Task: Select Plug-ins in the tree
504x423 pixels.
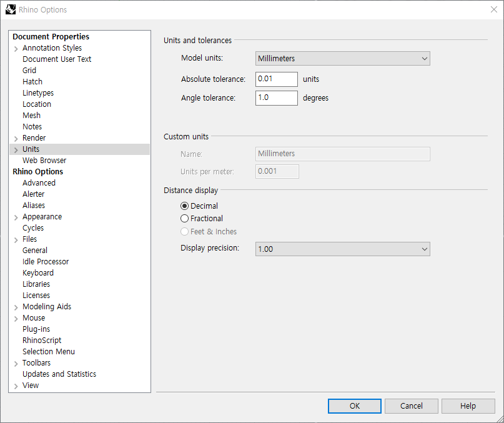Action: 36,329
